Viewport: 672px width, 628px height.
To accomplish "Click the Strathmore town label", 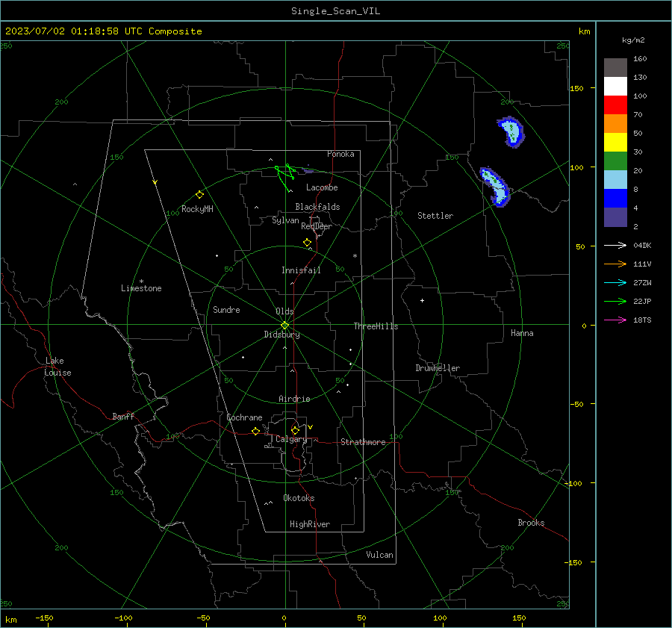I will [363, 442].
